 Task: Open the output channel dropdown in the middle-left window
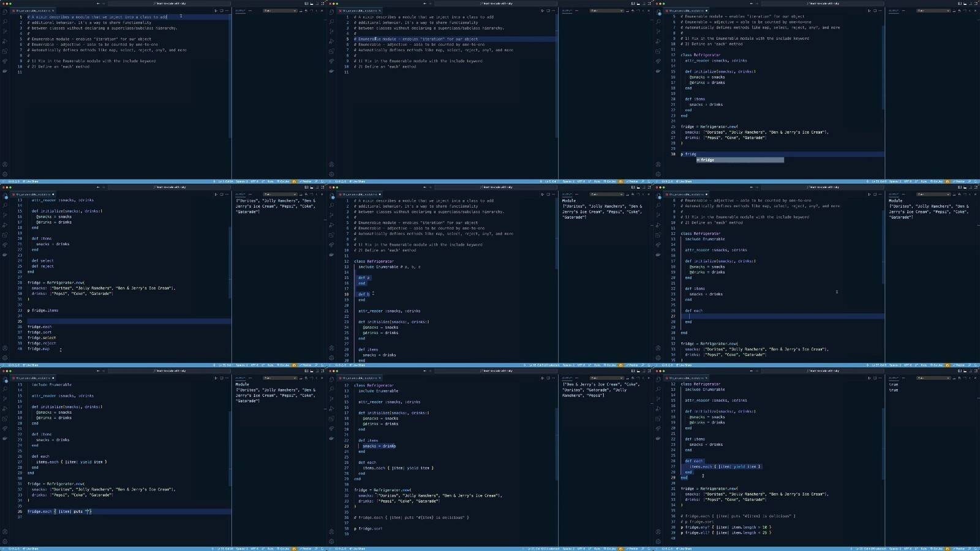point(279,194)
